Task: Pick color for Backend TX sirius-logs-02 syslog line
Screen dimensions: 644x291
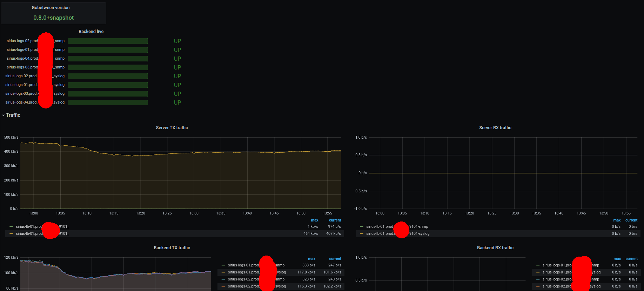Action: [x=223, y=286]
